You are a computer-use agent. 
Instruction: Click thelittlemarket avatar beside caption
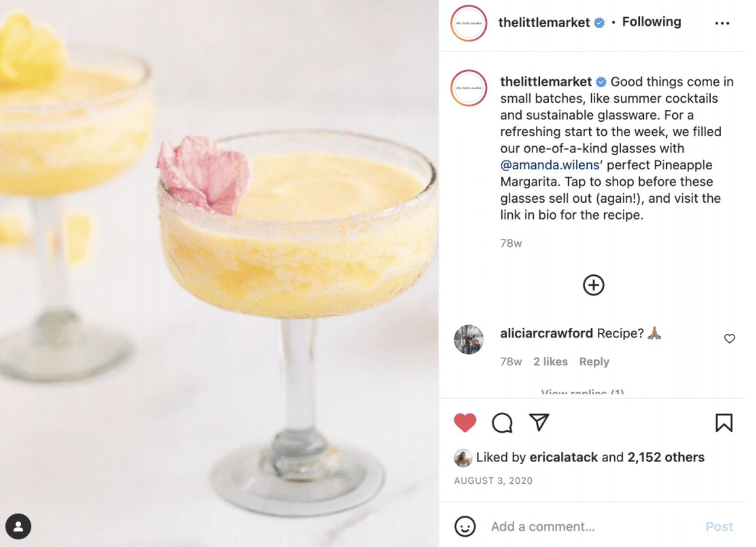pos(468,88)
